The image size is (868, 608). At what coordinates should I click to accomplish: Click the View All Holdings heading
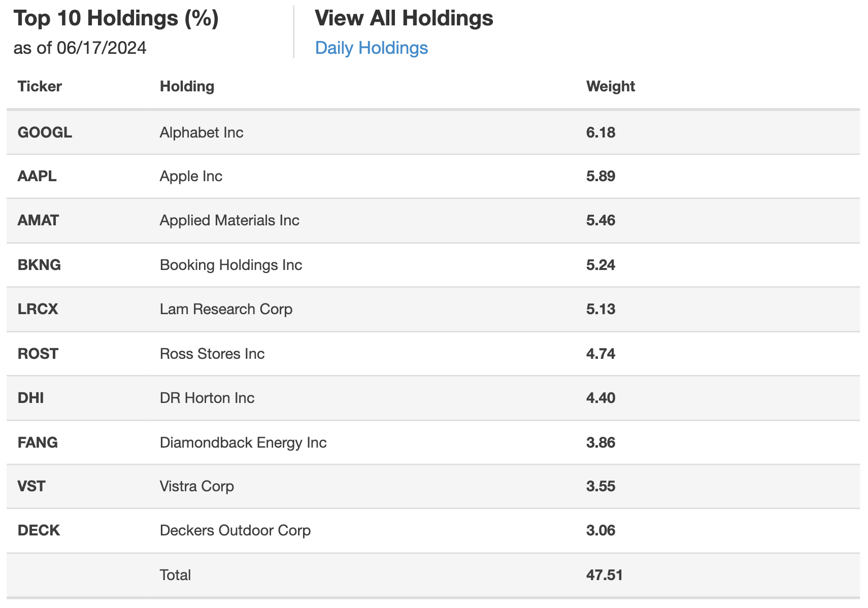(404, 18)
